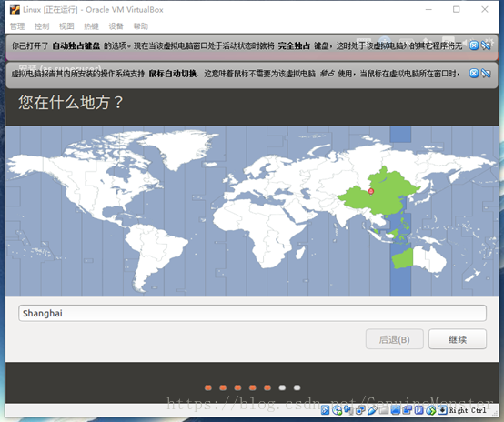504x422 pixels.
Task: Open the 热键 menu
Action: click(x=91, y=26)
